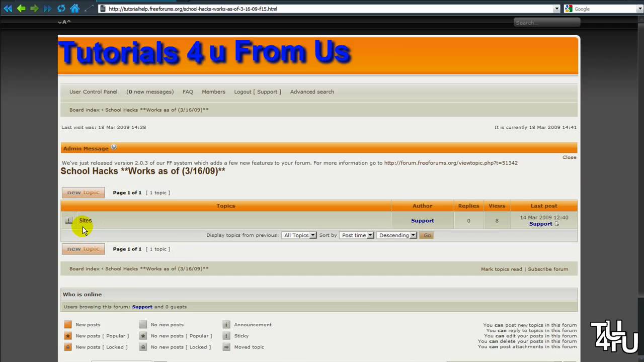644x362 pixels.
Task: Open the freeforums viewtopic URL link
Action: click(x=451, y=163)
